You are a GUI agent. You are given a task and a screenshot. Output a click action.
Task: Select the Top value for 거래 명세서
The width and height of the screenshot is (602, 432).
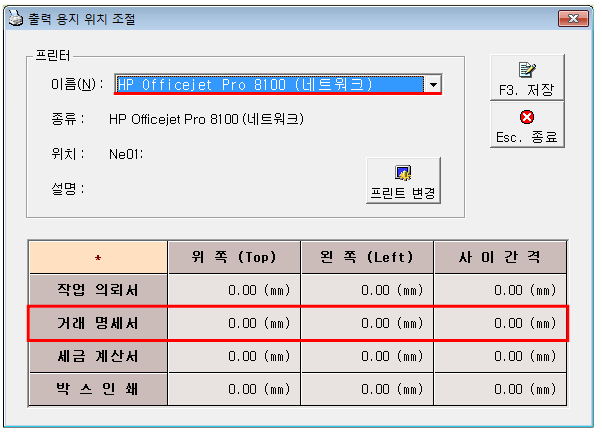click(x=234, y=323)
